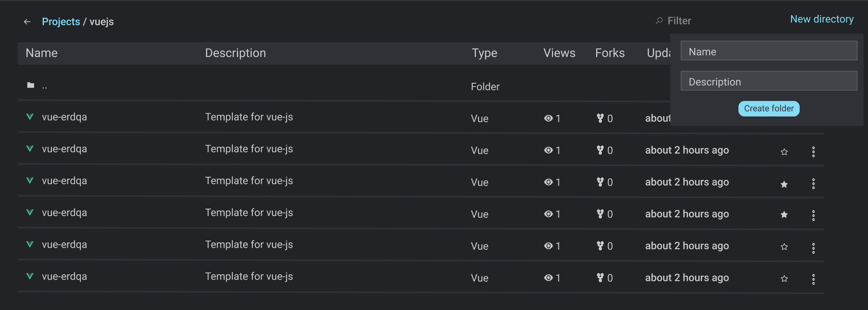Star the last vue-erdqa project in the list
868x310 pixels.
point(784,279)
